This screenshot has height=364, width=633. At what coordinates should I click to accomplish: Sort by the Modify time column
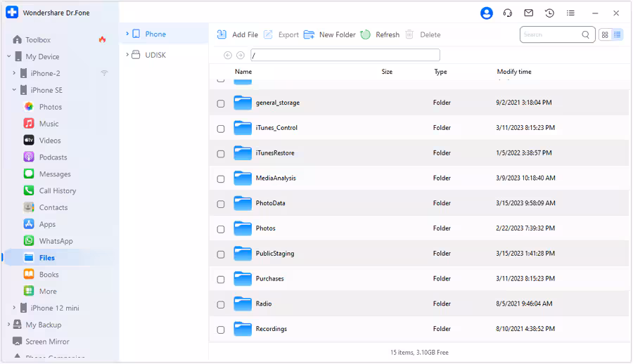point(514,72)
